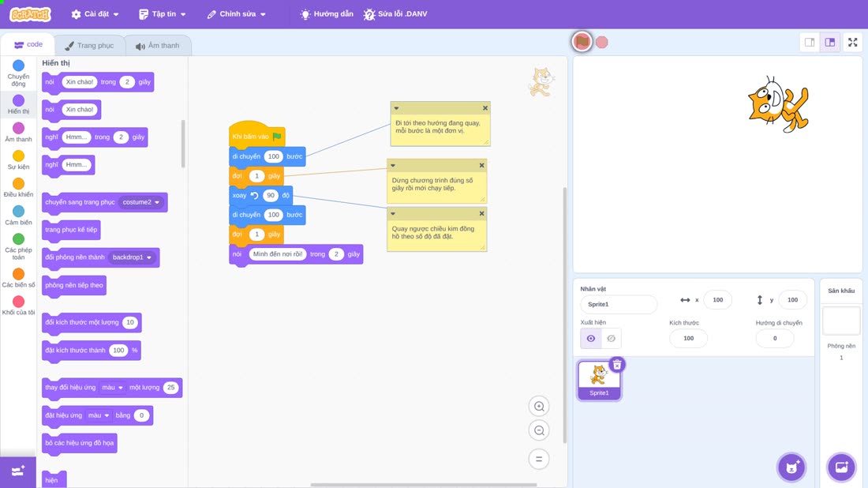This screenshot has height=488, width=868.
Task: Select the Các biến số category
Action: pos(18,279)
